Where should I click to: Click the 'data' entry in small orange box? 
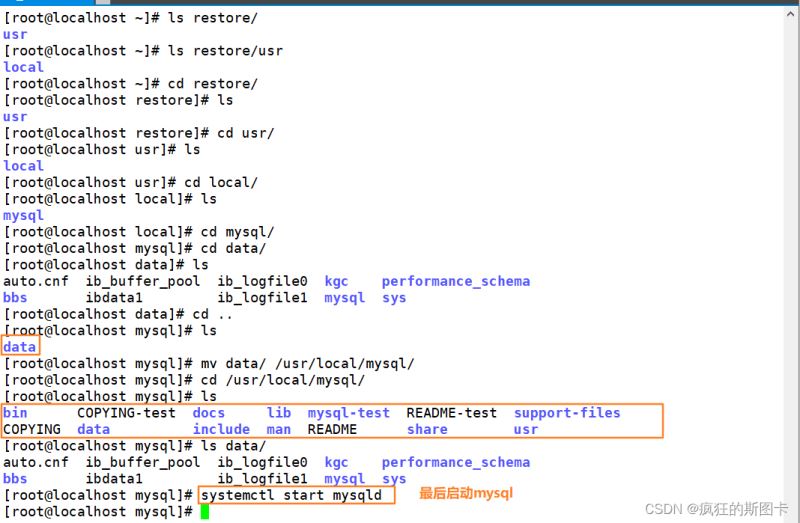click(x=20, y=347)
